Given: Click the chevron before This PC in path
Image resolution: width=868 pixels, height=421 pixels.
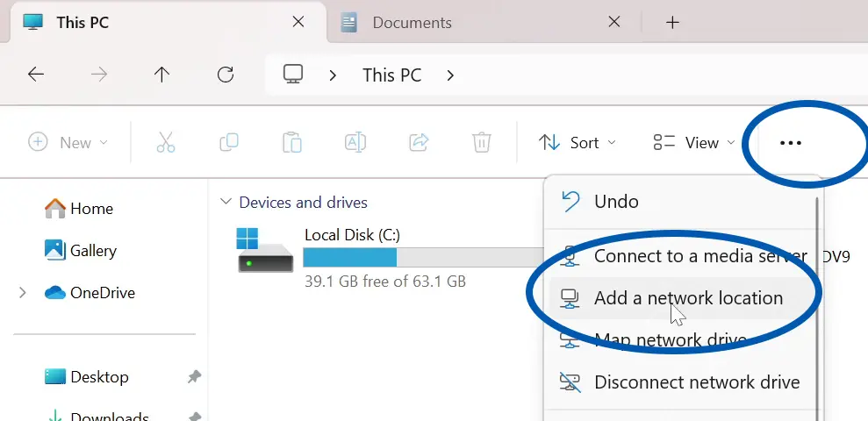Looking at the screenshot, I should pos(333,75).
